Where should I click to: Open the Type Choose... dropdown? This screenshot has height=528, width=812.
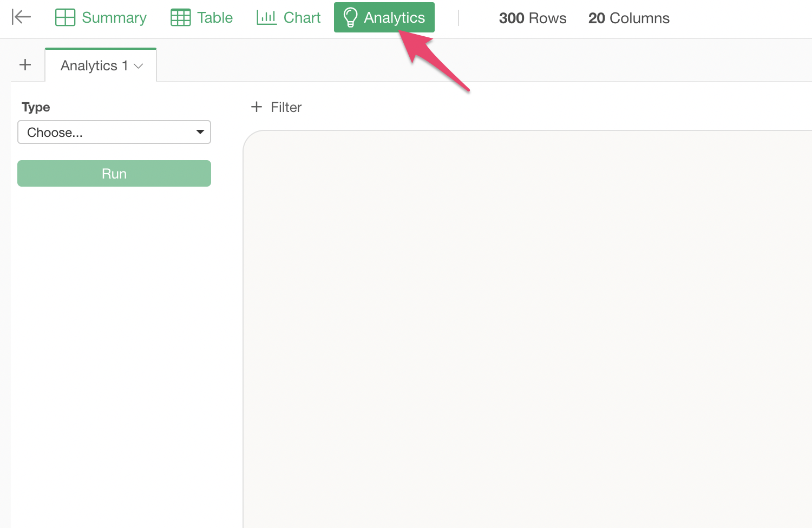point(114,132)
